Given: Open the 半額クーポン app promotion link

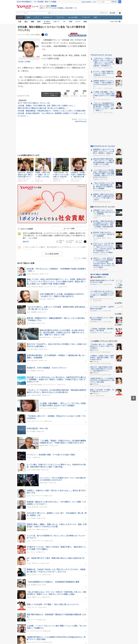Looking at the screenshot, I should click(63, 8).
